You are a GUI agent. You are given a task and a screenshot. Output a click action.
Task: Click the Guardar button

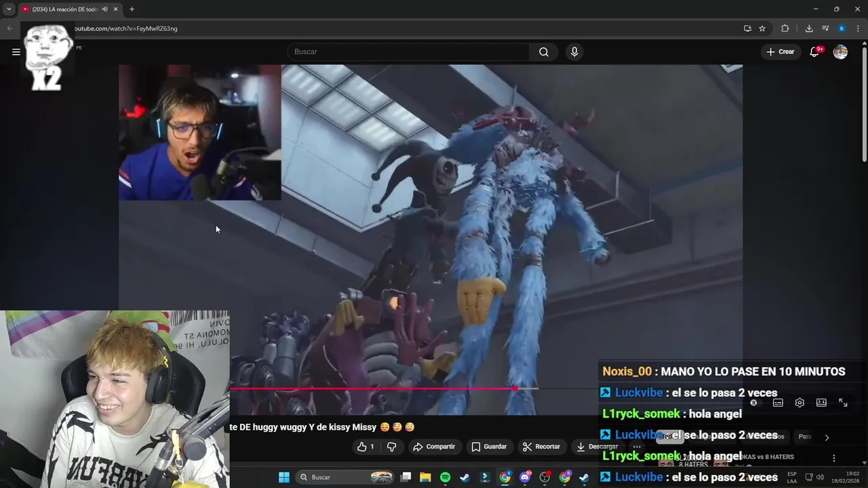click(489, 447)
